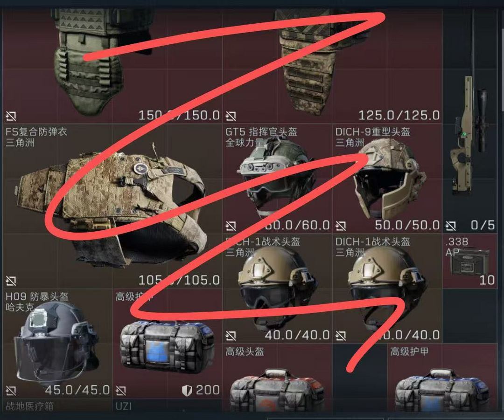Image resolution: width=504 pixels, height=420 pixels.
Task: Click the bind icon on H09 防暴头盔
Action: [x=11, y=391]
